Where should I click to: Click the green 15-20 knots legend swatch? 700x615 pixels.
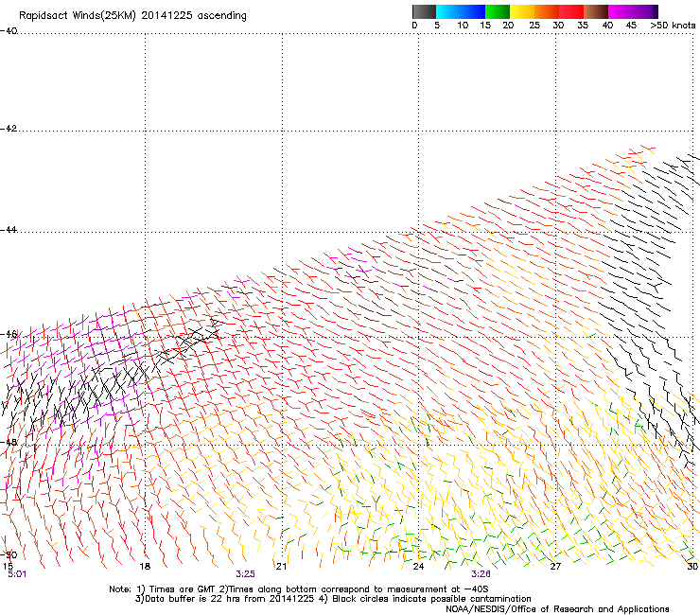[x=498, y=11]
